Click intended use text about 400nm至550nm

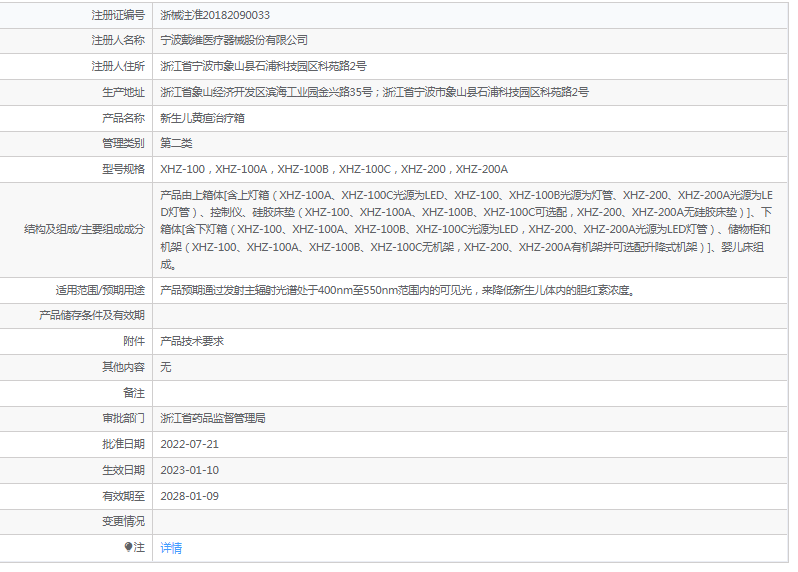coord(397,291)
